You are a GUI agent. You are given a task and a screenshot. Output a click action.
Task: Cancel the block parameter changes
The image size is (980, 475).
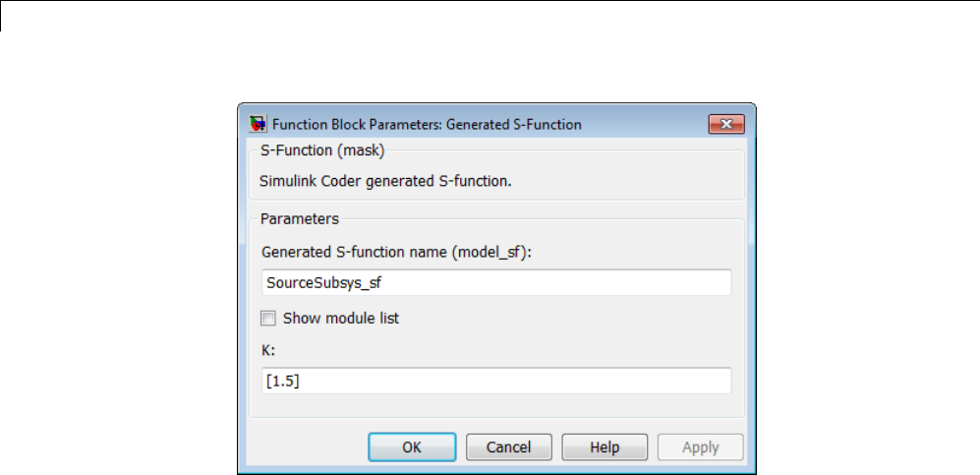tap(509, 447)
